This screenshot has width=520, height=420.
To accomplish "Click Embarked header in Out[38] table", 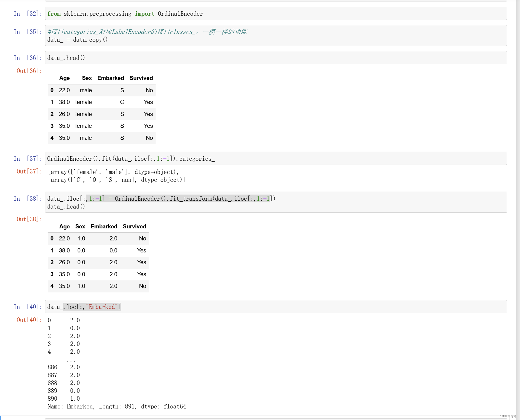I will pyautogui.click(x=104, y=227).
